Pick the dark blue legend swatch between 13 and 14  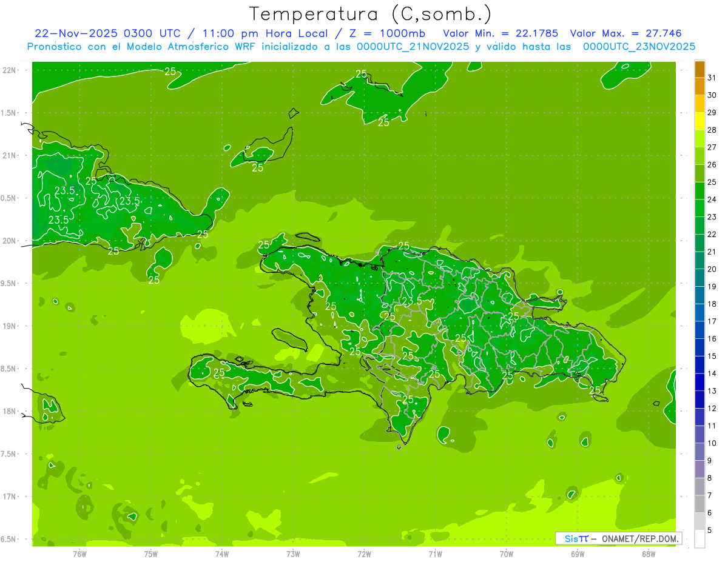(699, 382)
